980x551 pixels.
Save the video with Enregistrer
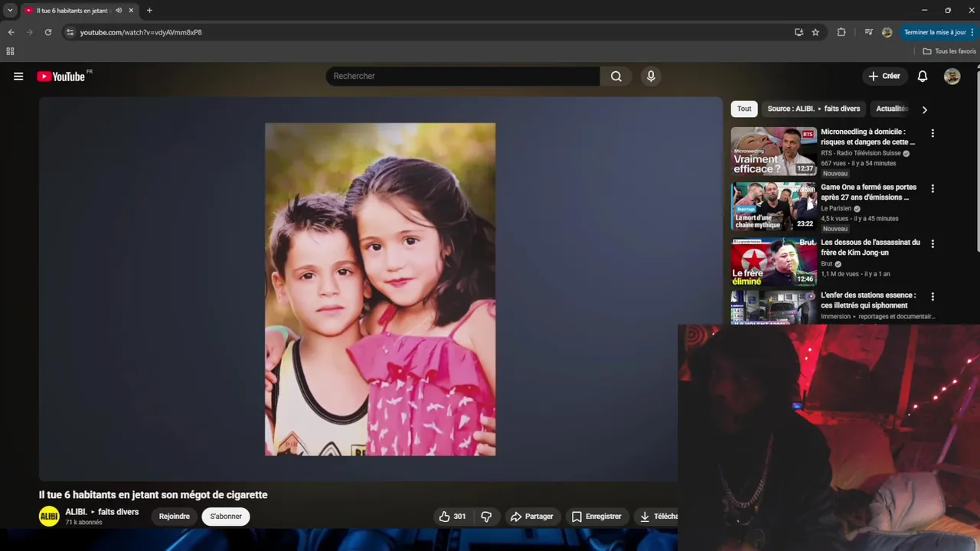(596, 517)
